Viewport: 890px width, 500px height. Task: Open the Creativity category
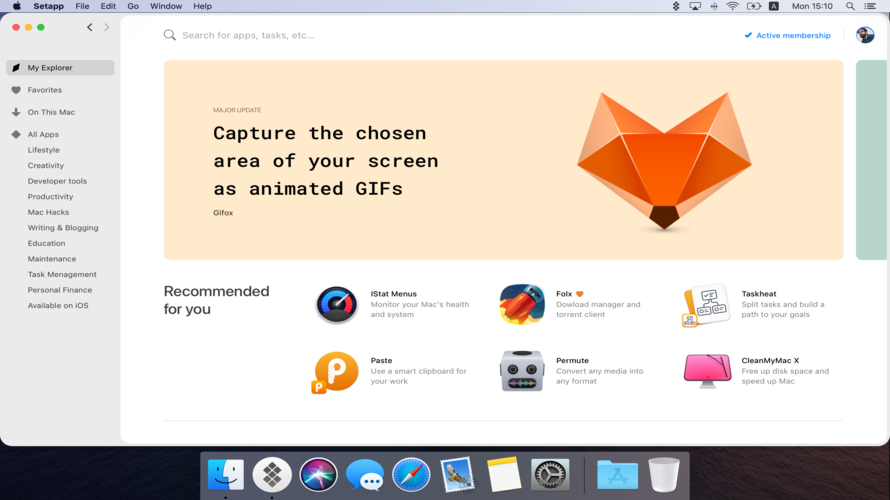pos(46,166)
